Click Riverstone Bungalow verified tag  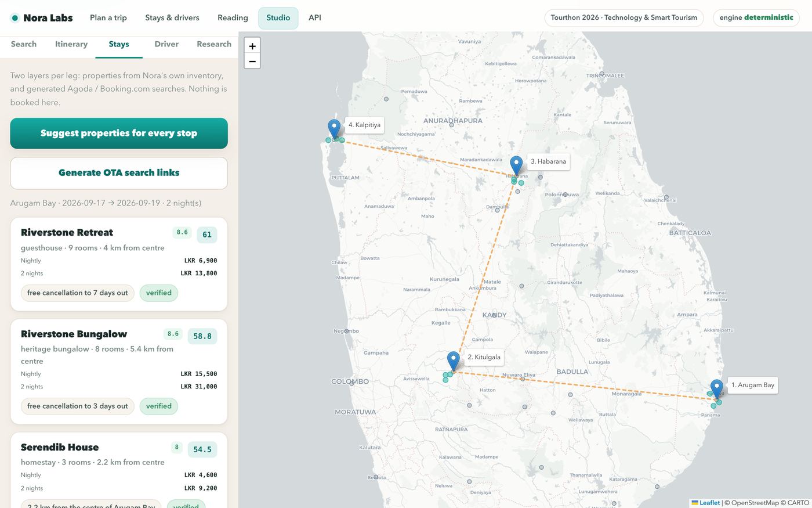159,406
